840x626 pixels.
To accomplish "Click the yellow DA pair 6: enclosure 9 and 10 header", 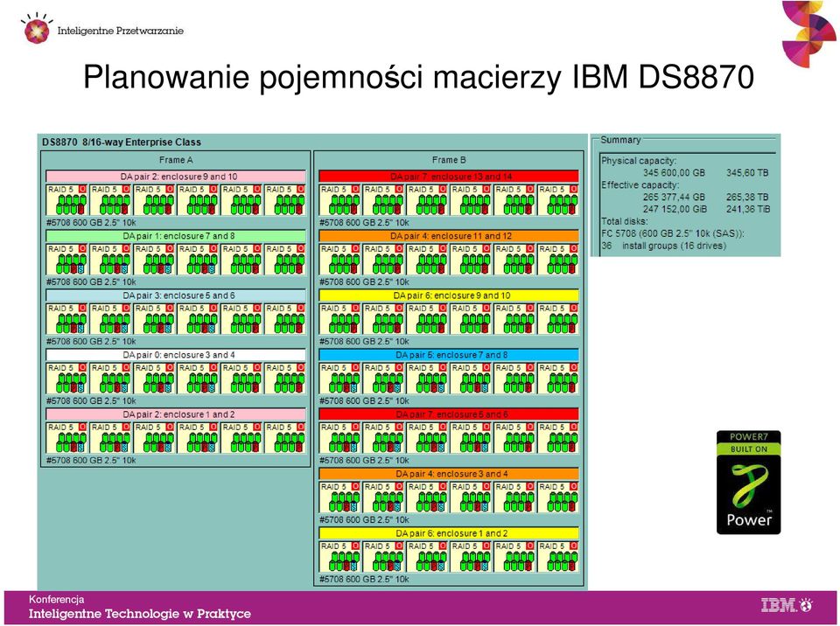I will pyautogui.click(x=449, y=296).
